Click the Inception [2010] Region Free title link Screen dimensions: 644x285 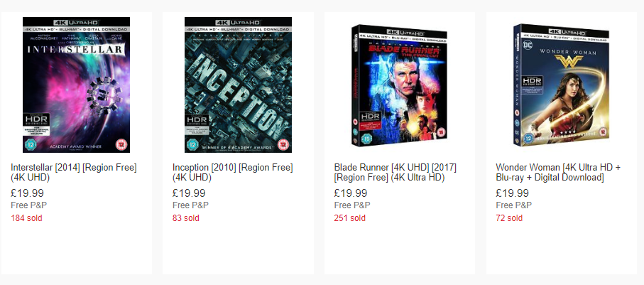[232, 173]
